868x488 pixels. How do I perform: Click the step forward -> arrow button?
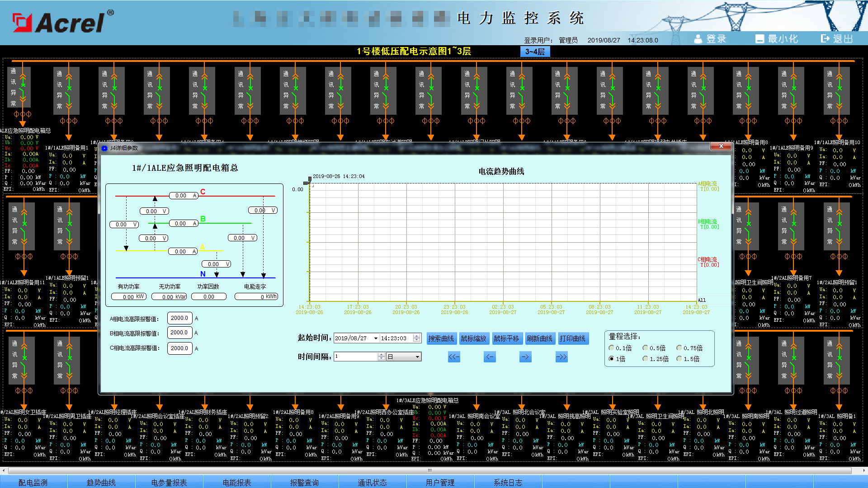coord(525,357)
